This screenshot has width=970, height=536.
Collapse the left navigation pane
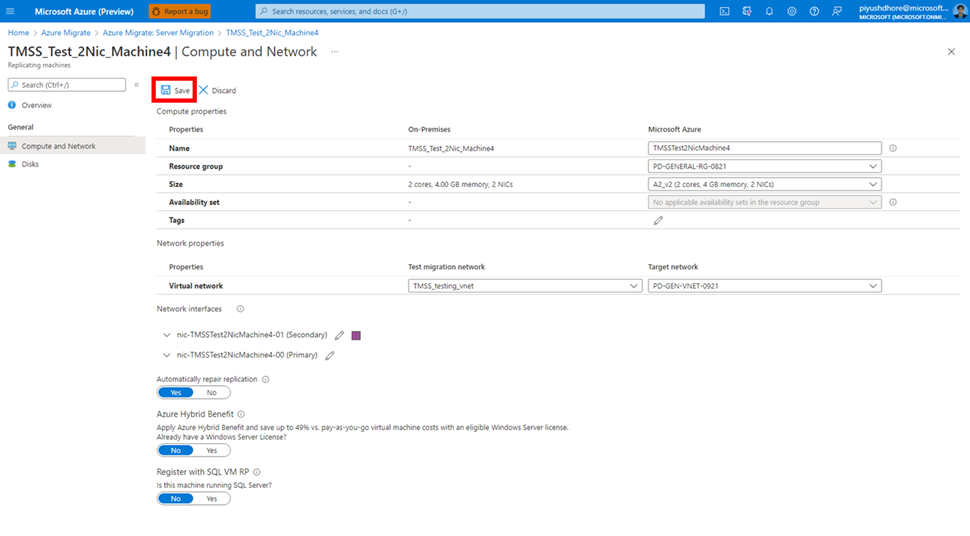point(137,85)
